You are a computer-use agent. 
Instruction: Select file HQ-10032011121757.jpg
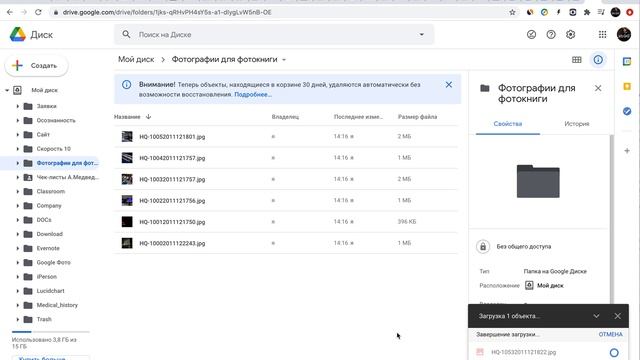pos(286,179)
